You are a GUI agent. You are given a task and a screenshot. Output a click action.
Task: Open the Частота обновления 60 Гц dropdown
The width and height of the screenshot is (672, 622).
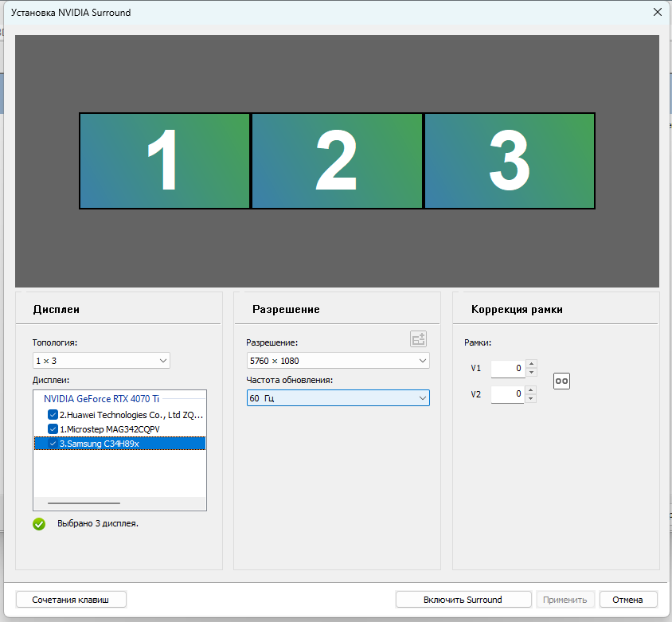tap(338, 397)
